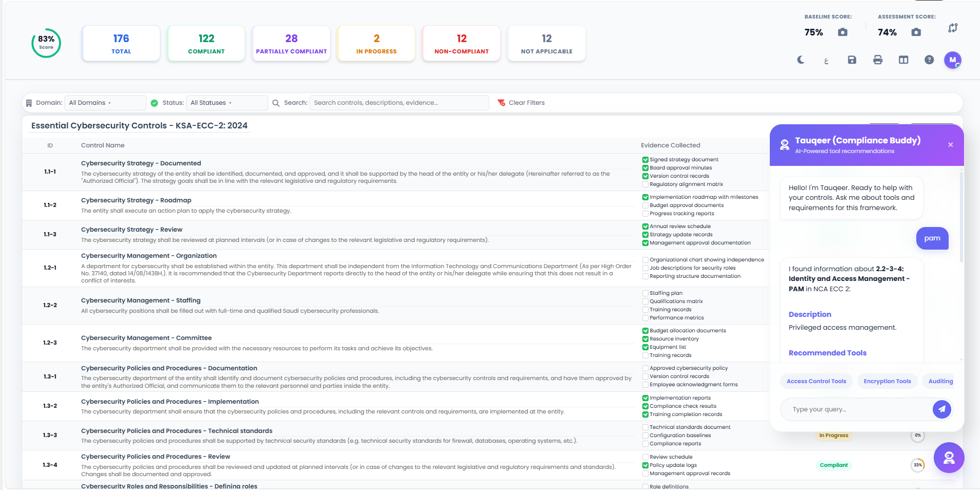Switch language using the Arabic letter icon
Image resolution: width=980 pixels, height=490 pixels.
pyautogui.click(x=826, y=61)
